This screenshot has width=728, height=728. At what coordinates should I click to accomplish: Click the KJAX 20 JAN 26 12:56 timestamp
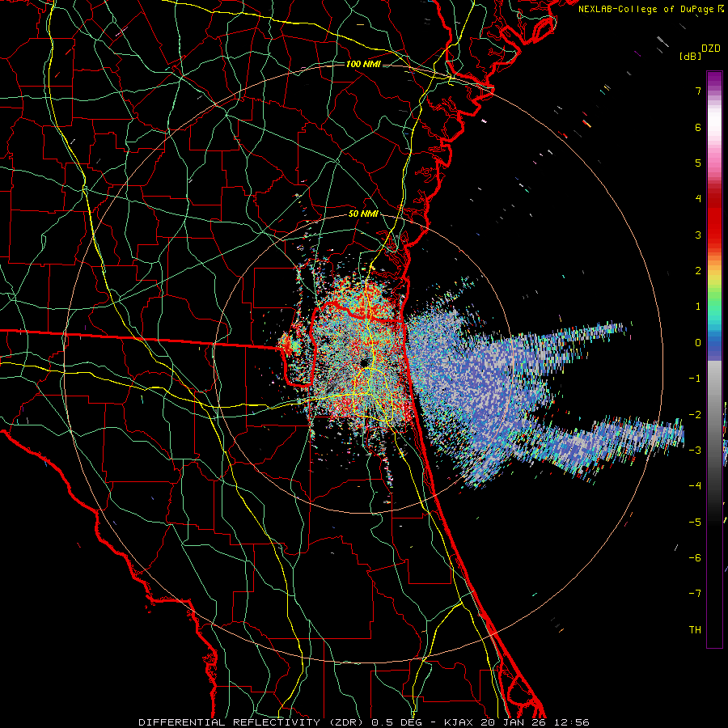[x=517, y=722]
